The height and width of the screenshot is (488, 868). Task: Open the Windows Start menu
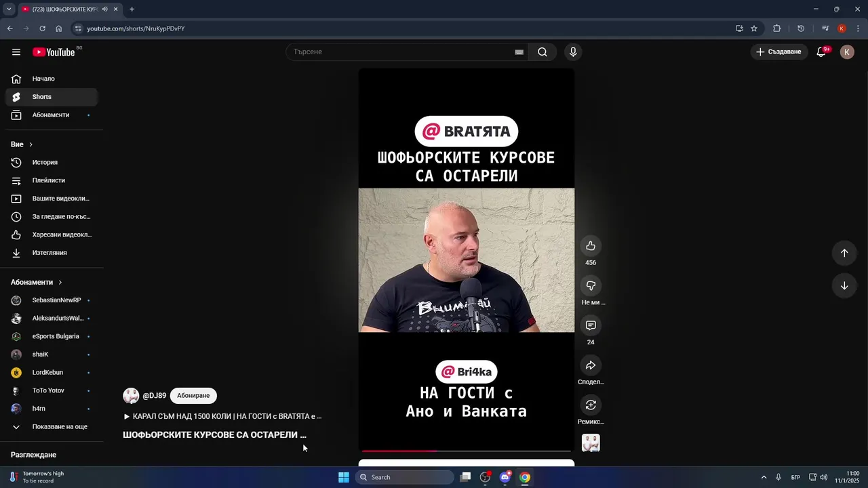(344, 477)
